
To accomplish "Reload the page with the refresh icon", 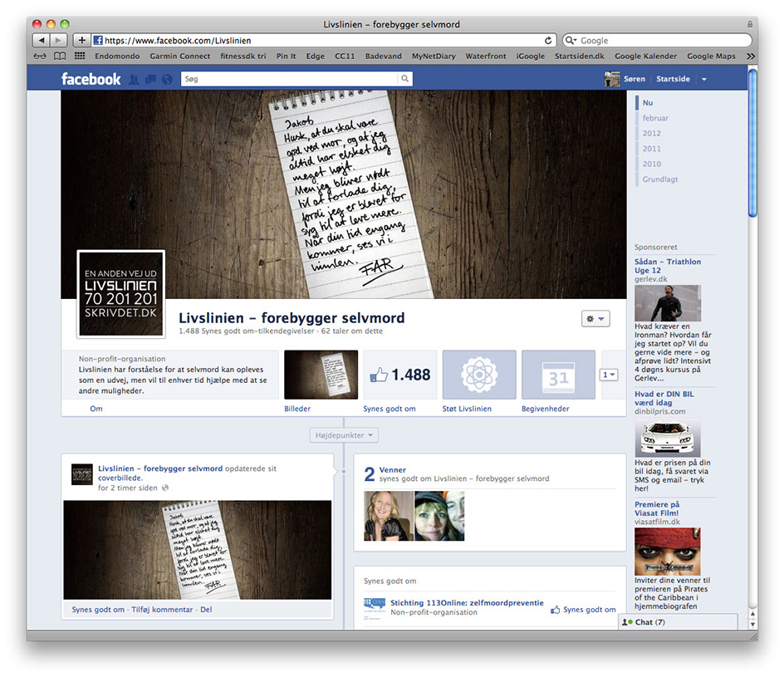I will coord(548,41).
